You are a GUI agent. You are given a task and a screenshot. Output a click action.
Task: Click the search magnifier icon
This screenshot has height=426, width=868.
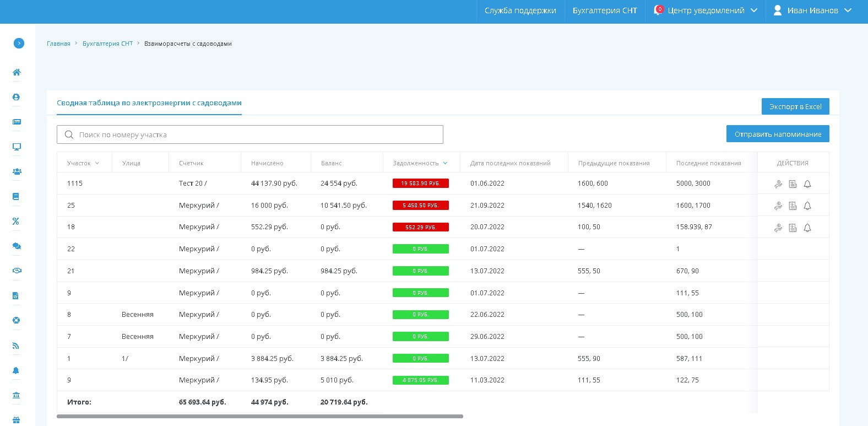pyautogui.click(x=69, y=134)
